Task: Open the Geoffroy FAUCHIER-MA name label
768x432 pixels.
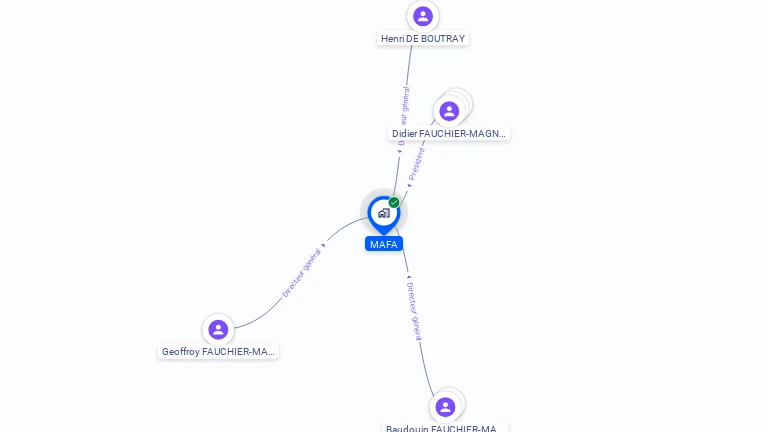Action: point(218,352)
